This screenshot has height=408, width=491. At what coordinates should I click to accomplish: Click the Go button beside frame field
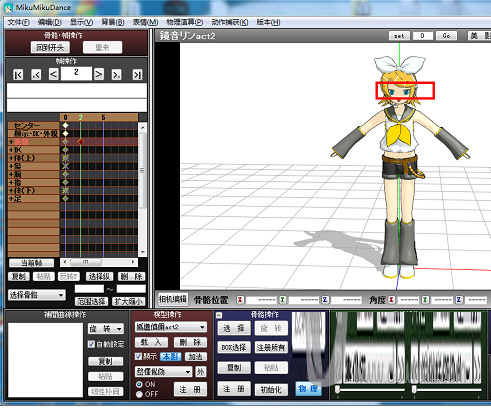click(446, 36)
